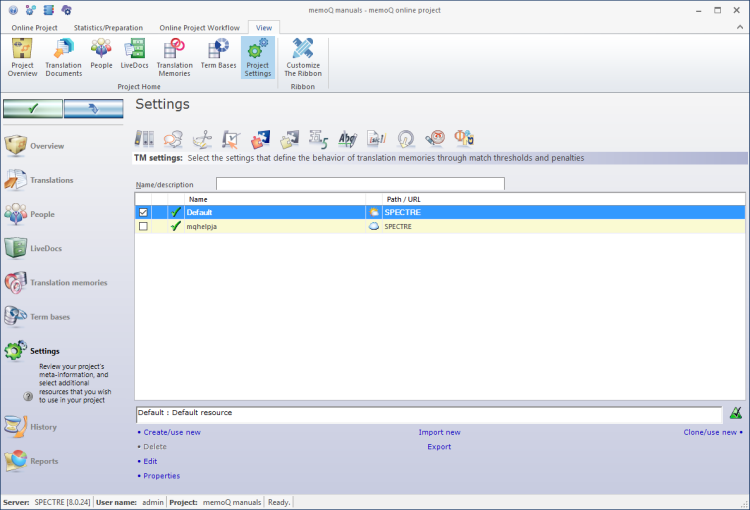
Task: Click the green check icon beside description box
Action: [736, 413]
